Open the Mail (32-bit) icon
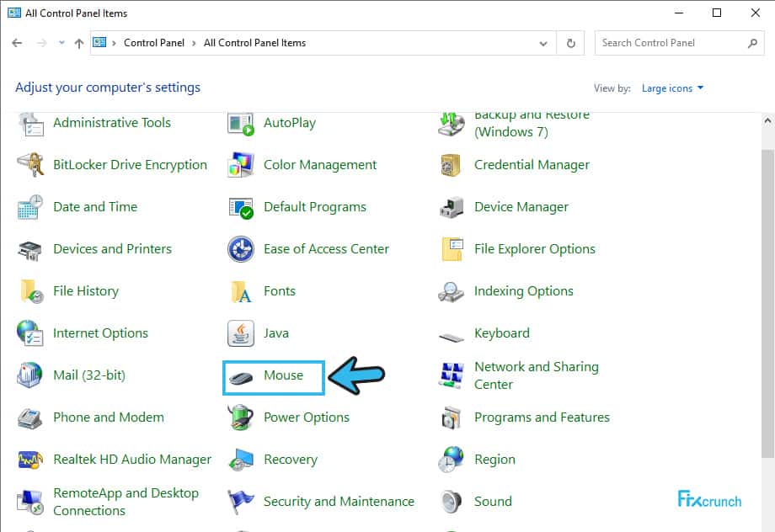 coord(30,375)
